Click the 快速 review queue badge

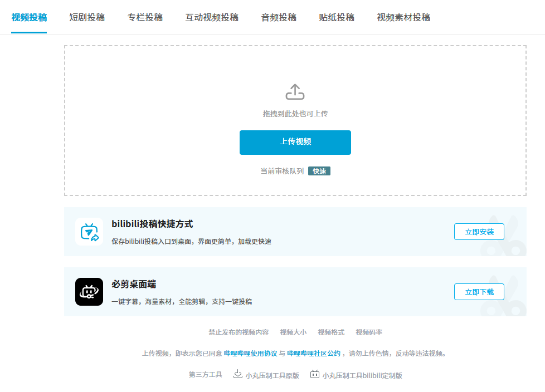(319, 171)
